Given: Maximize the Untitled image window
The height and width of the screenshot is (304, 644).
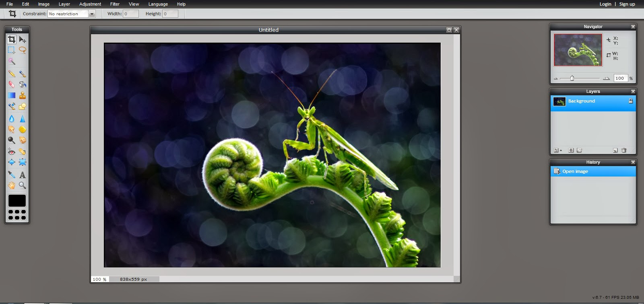Looking at the screenshot, I should [449, 30].
